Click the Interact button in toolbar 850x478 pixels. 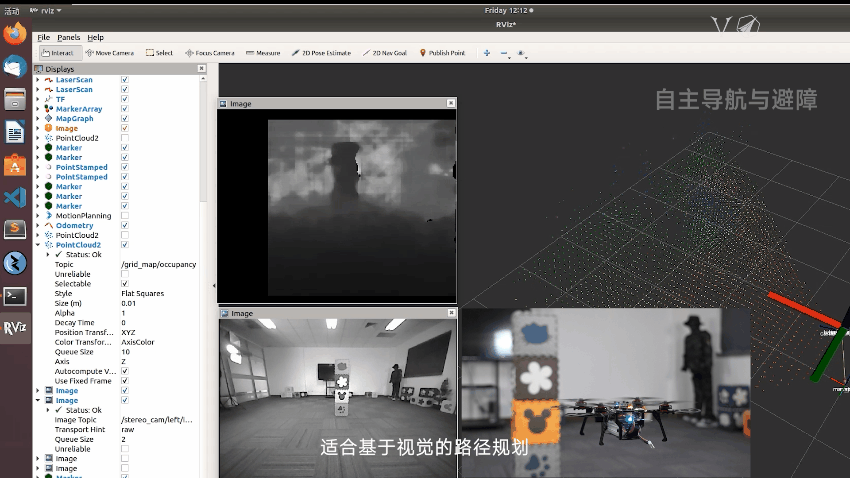(x=59, y=53)
